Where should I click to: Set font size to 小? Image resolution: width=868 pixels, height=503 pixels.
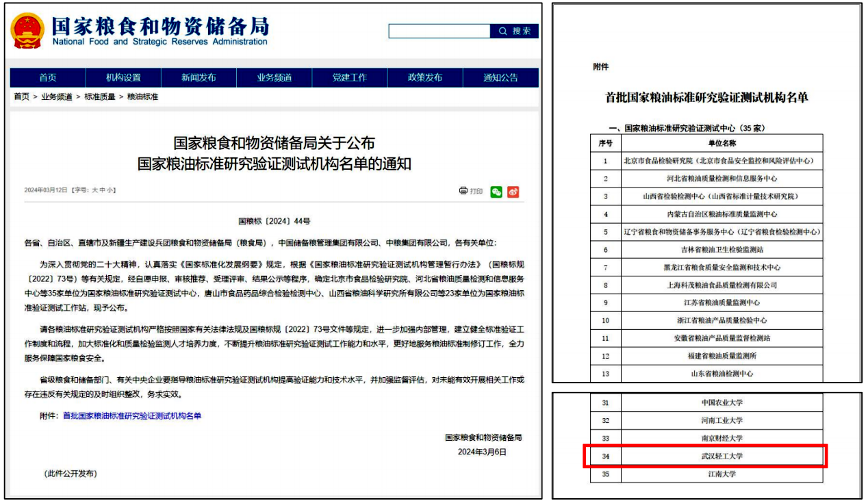tap(110, 190)
